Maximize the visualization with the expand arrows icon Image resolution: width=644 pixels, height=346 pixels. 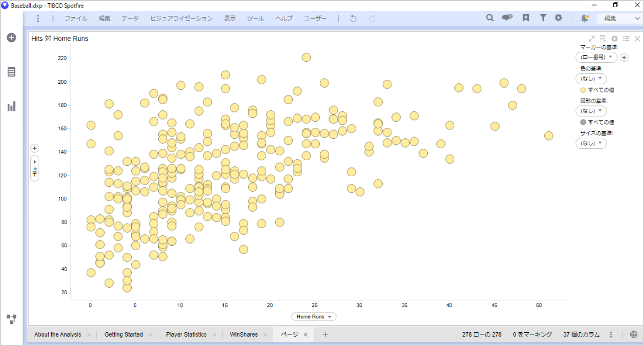point(592,39)
